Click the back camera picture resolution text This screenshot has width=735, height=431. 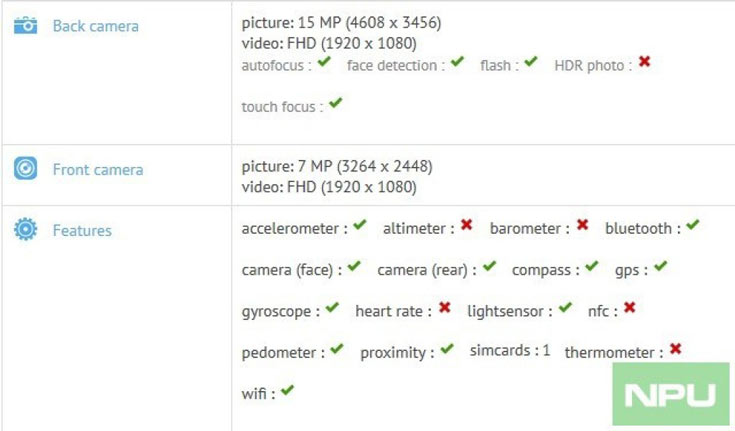click(342, 22)
